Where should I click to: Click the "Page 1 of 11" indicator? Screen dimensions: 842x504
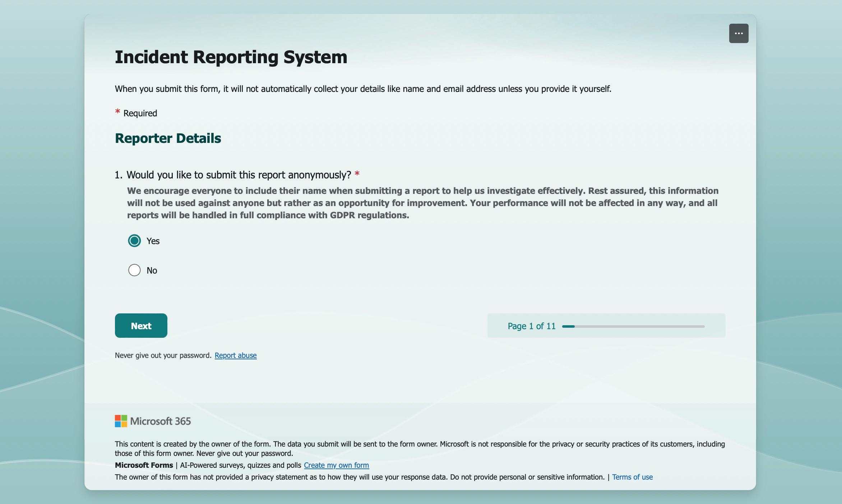pos(531,326)
